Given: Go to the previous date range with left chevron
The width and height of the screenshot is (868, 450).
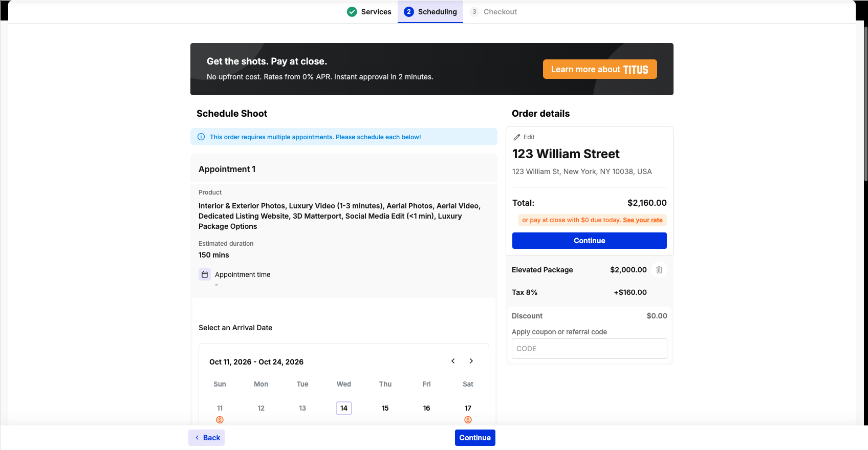Looking at the screenshot, I should 453,361.
